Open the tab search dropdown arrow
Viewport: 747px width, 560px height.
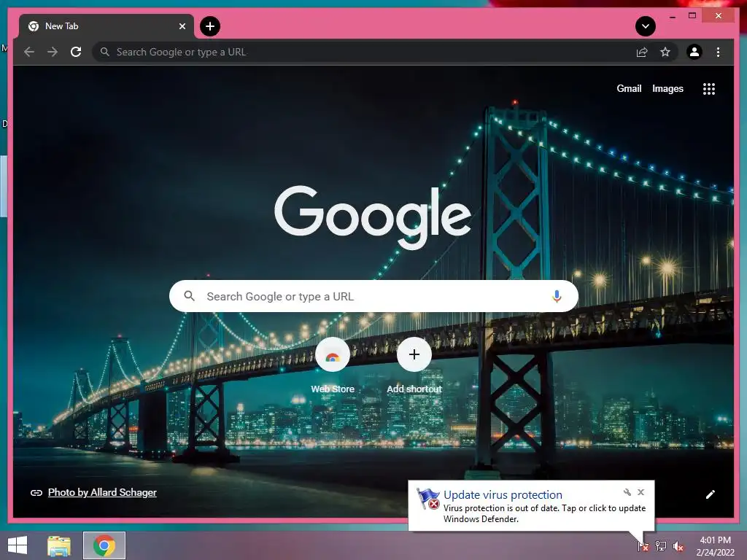pyautogui.click(x=646, y=26)
